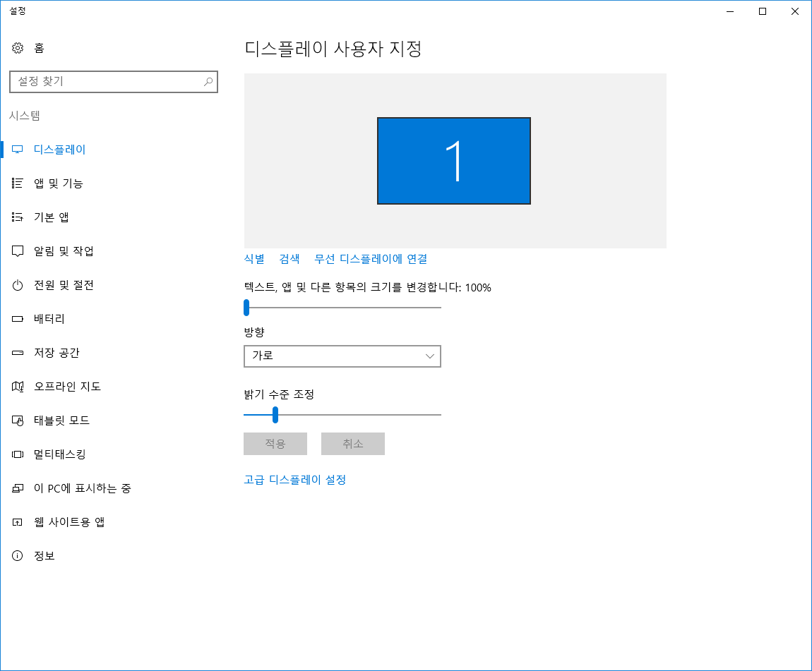Click the 이 PC에 표시하는 중 projection icon
This screenshot has width=812, height=671.
18,488
